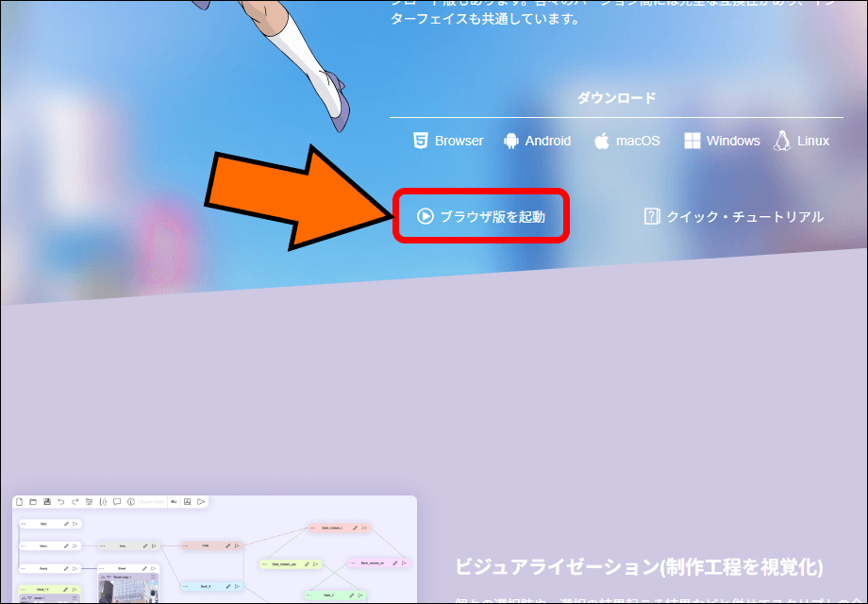
Task: Launch the browser version via ブラウザ版を起動
Action: coord(481,217)
